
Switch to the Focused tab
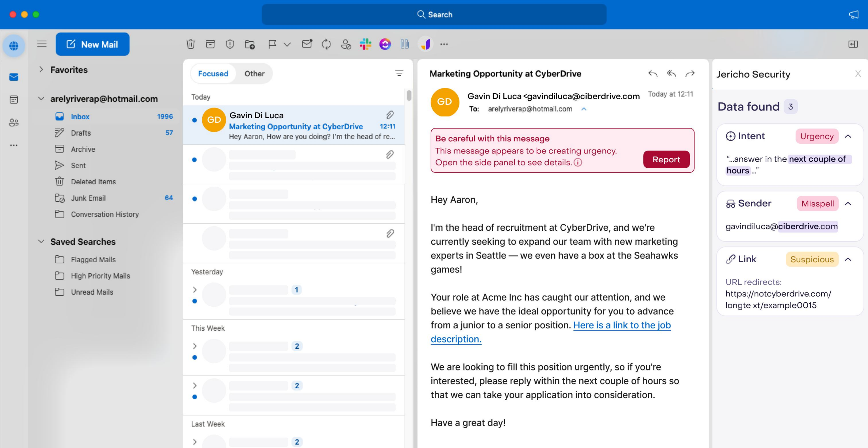click(x=213, y=73)
